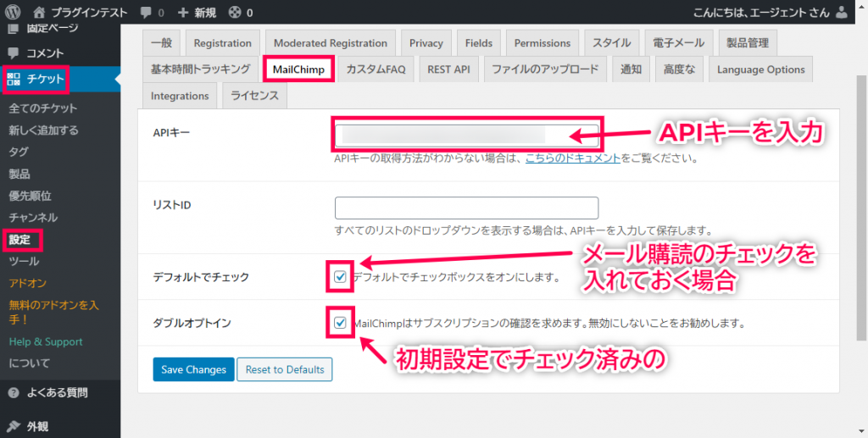Viewport: 868px width, 438px height.
Task: Open 優先順位 in the sidebar
Action: coord(31,196)
